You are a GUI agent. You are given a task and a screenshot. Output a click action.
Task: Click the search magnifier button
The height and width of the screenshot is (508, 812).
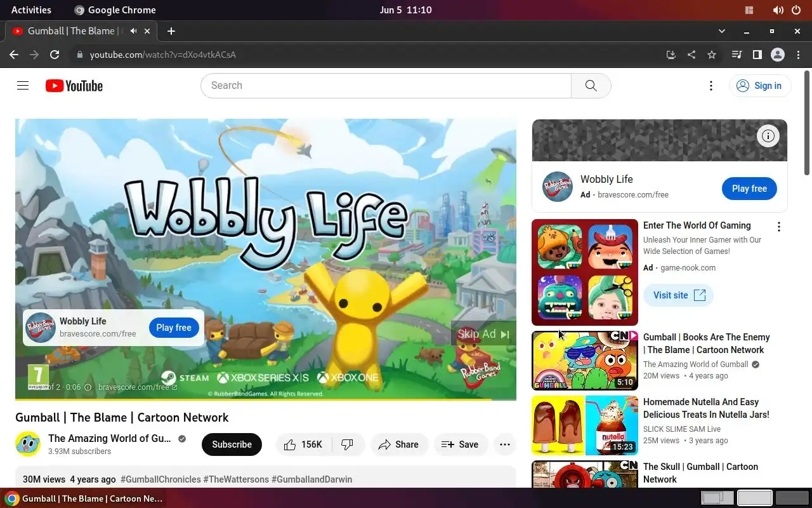(591, 86)
